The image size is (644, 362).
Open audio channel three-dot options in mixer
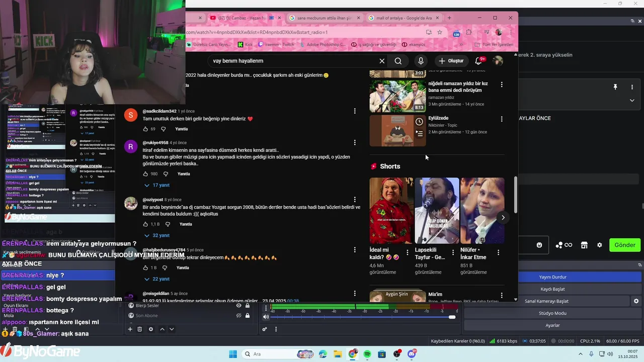click(x=266, y=308)
